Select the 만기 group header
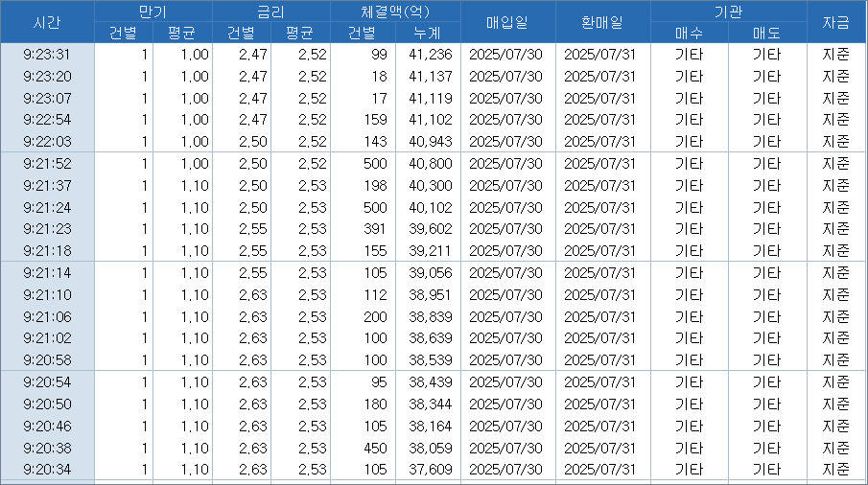868x485 pixels. 153,12
